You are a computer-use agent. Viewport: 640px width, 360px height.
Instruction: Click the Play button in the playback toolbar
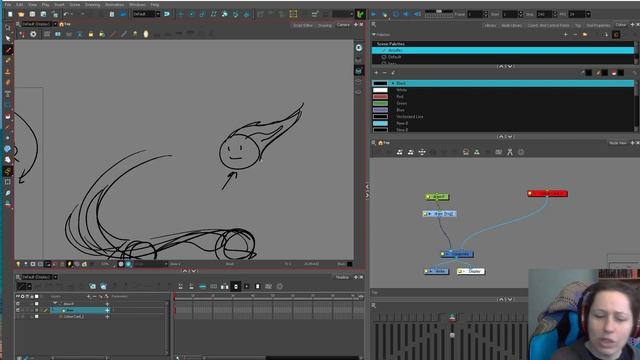click(x=373, y=14)
